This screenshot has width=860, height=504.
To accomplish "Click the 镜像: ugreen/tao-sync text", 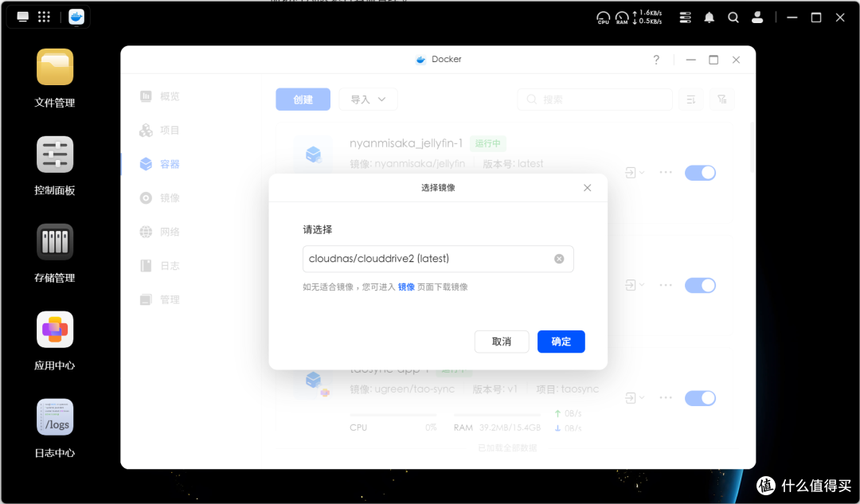I will point(402,389).
